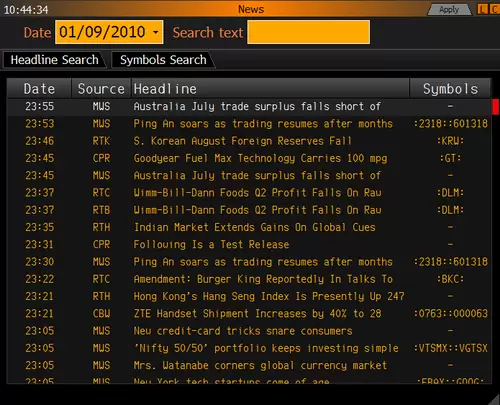
Task: Click the small L icon at top right
Action: click(482, 9)
